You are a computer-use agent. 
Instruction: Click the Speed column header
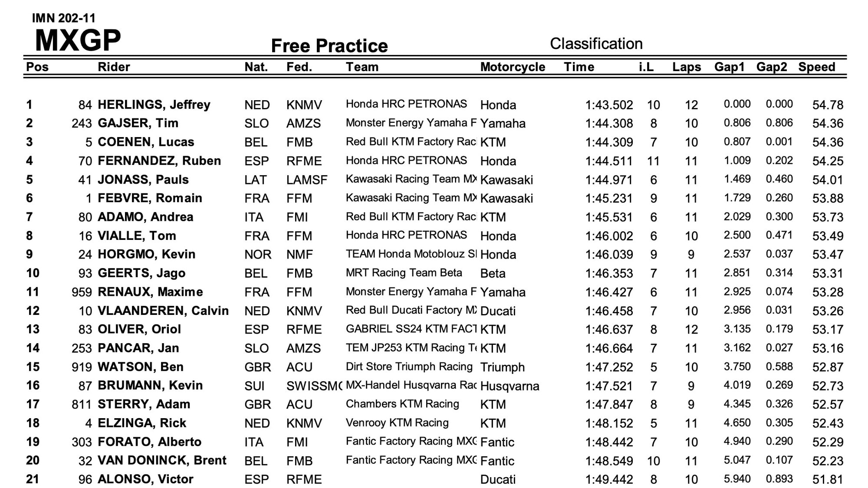pos(816,67)
